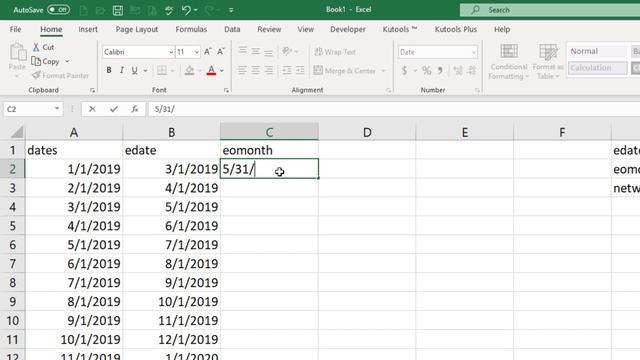The image size is (640, 360).
Task: Switch to the Page Layout tab
Action: point(137,29)
